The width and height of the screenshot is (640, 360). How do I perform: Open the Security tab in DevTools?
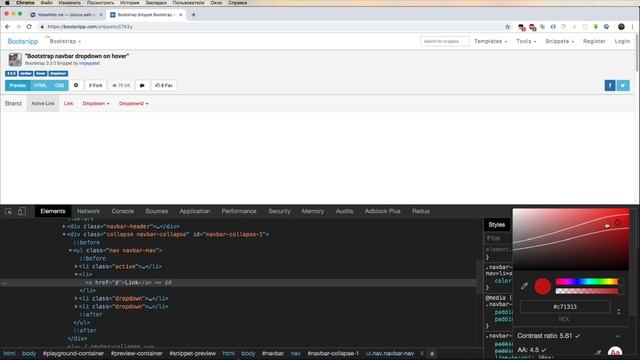280,211
